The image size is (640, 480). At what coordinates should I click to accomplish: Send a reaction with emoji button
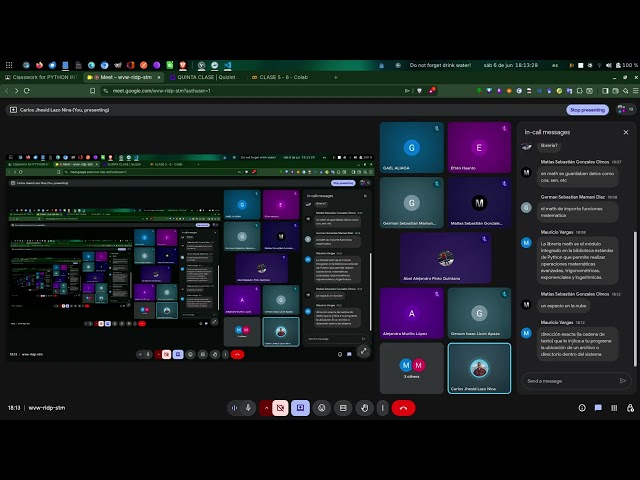pyautogui.click(x=322, y=408)
